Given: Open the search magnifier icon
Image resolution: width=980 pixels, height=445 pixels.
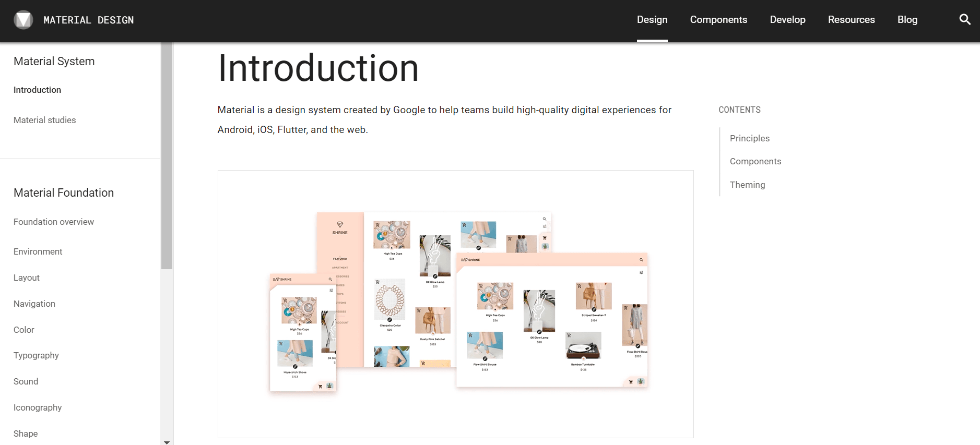Looking at the screenshot, I should click(x=965, y=20).
